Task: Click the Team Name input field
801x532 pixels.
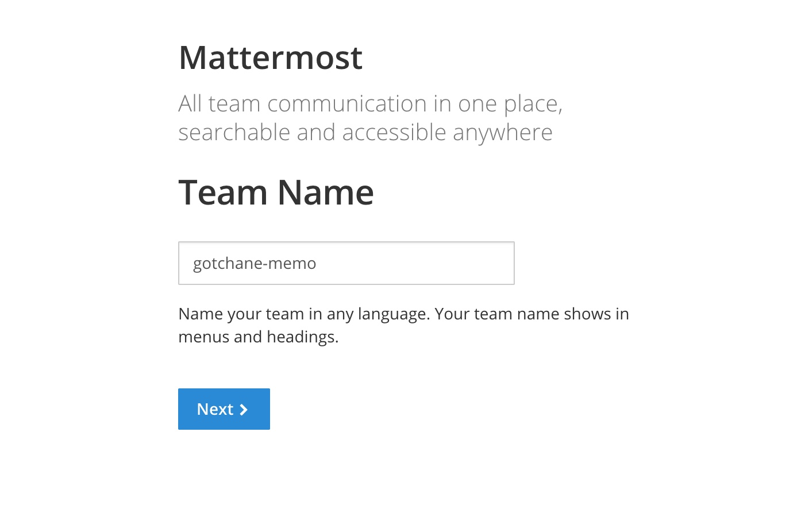Action: coord(346,263)
